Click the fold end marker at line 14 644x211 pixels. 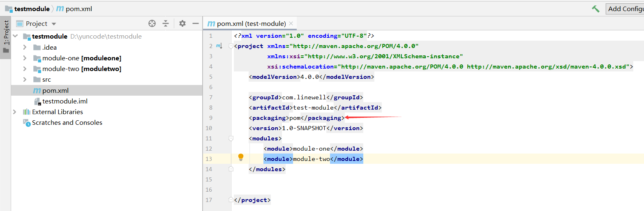[x=231, y=169]
